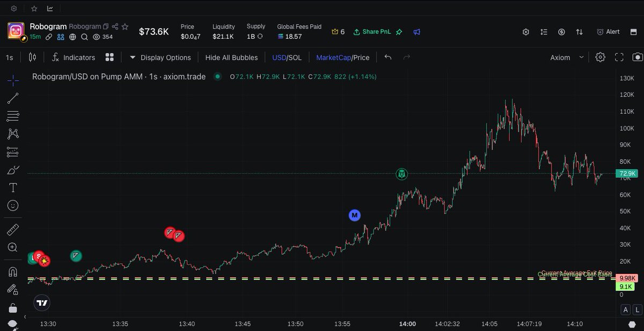The image size is (644, 331).
Task: Select the XABCD pattern tool
Action: (13, 134)
